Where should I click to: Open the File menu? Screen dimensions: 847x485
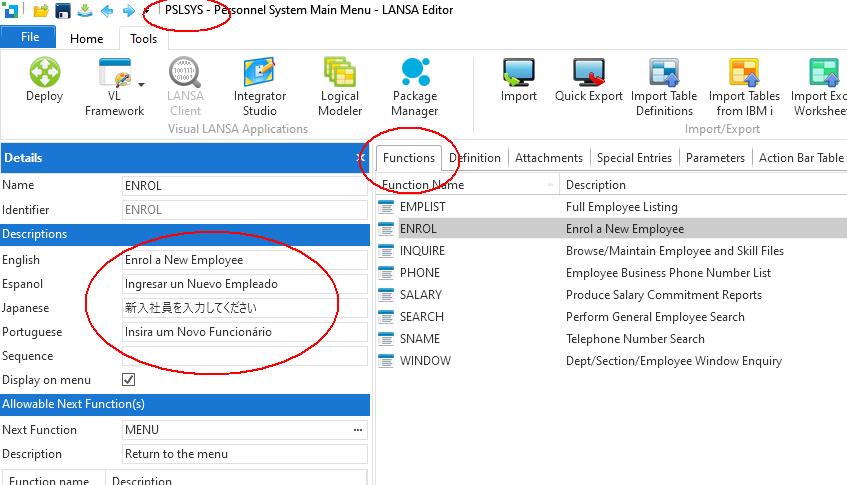pyautogui.click(x=30, y=38)
